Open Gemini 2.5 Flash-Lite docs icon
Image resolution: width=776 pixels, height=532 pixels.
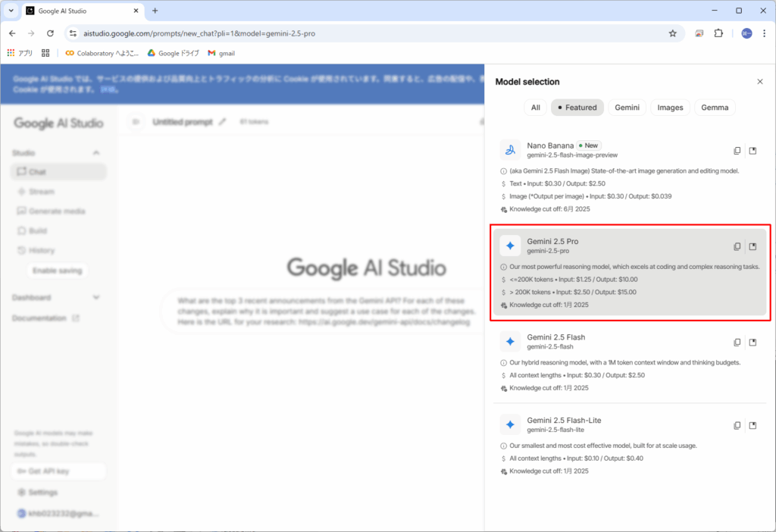click(753, 425)
